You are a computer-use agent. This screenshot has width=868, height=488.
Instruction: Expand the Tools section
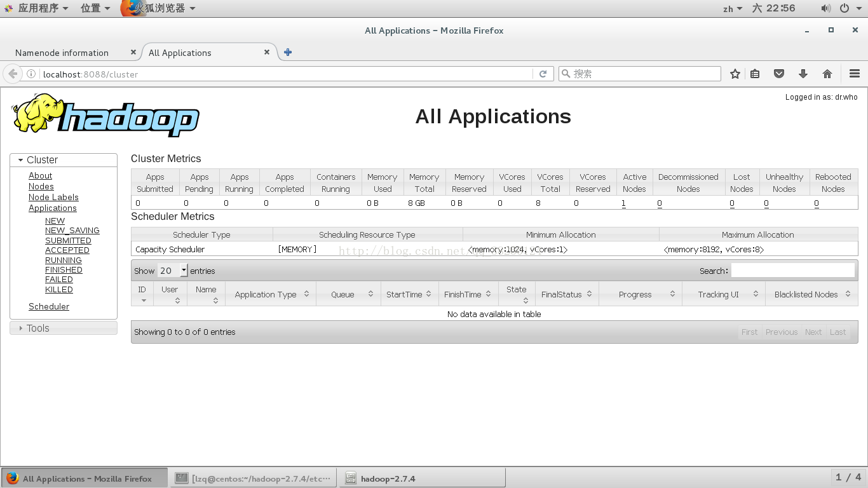click(64, 329)
